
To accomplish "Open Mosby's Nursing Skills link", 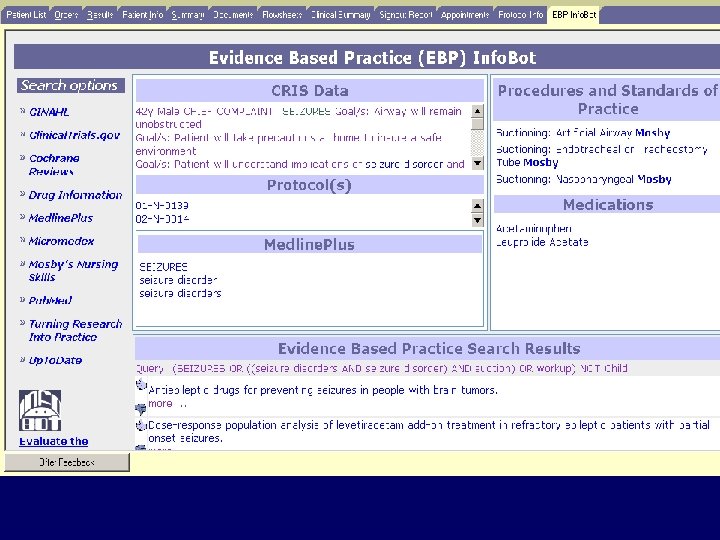I will 73,270.
